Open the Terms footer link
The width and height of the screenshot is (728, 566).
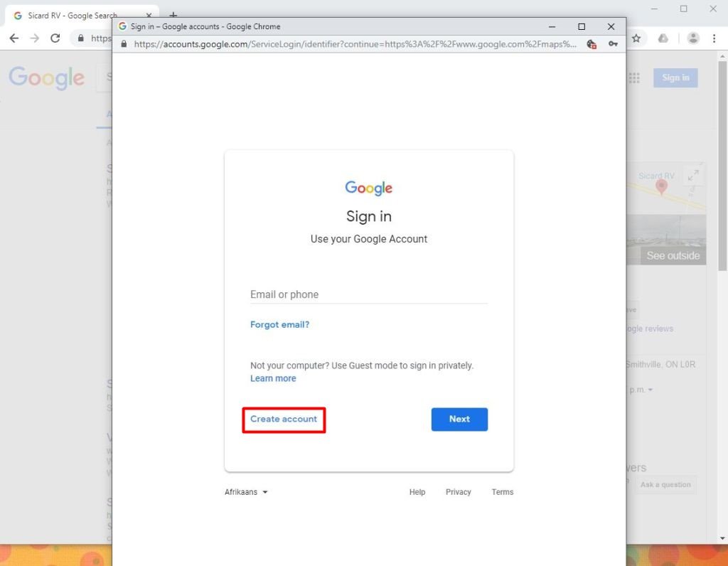click(502, 492)
